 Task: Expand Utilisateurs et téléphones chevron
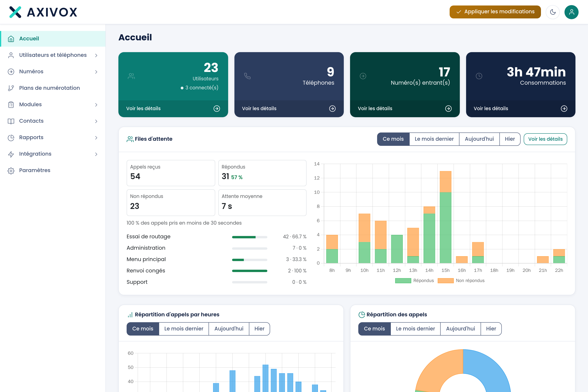point(96,55)
